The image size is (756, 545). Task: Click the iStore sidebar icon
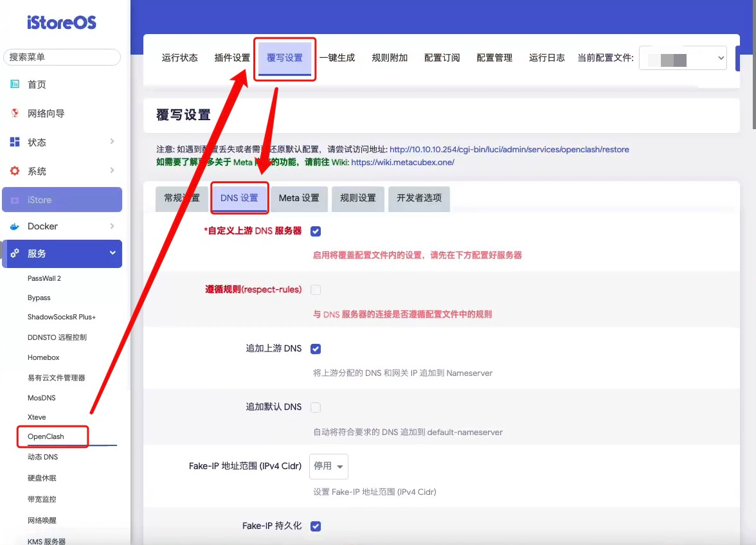[15, 200]
